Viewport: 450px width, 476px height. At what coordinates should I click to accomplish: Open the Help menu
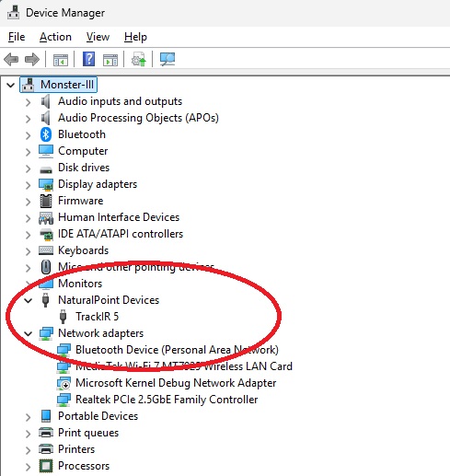[x=135, y=37]
